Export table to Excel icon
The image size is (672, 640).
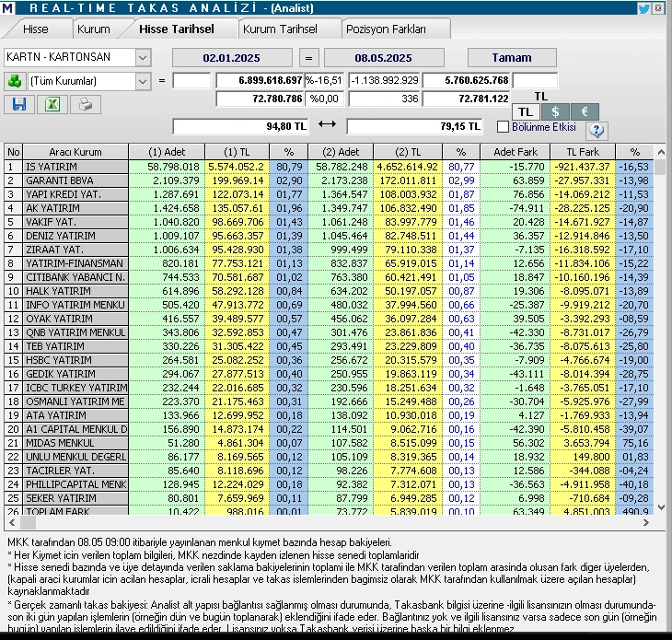[52, 104]
